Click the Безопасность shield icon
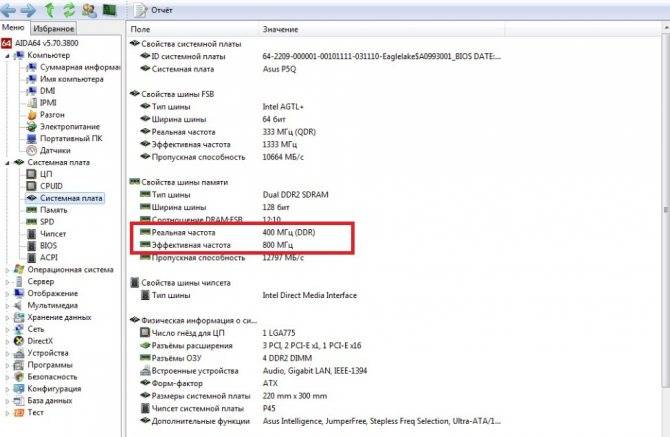 pos(19,377)
